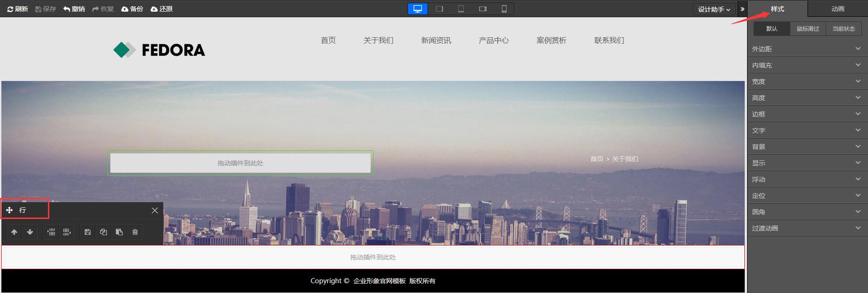Click the paste icon in row toolbar
The image size is (868, 293).
click(119, 232)
